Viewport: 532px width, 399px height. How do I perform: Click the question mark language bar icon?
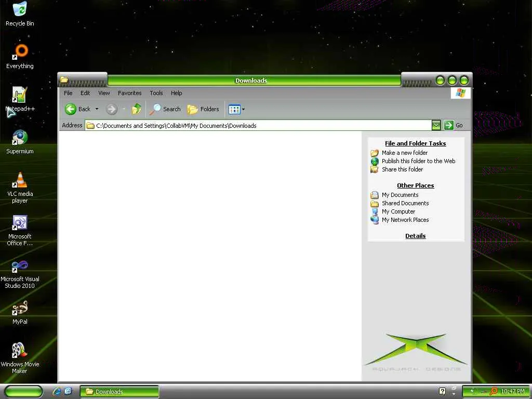[x=442, y=391]
